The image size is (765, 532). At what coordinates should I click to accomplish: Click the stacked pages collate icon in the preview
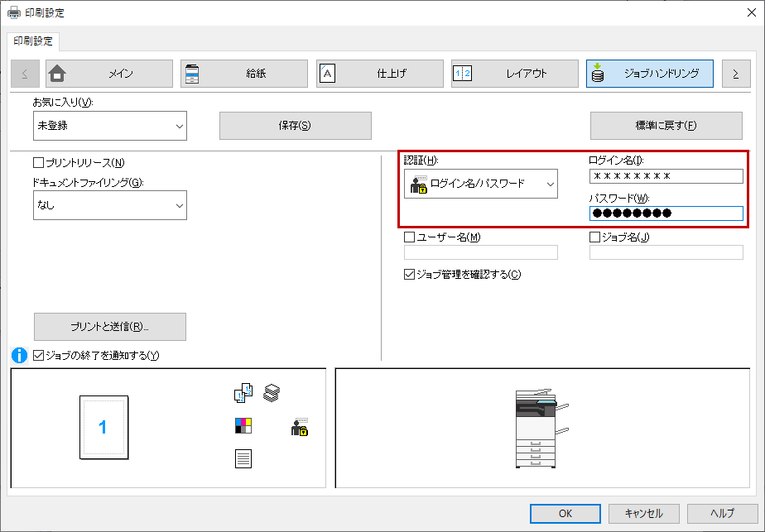coord(272,392)
